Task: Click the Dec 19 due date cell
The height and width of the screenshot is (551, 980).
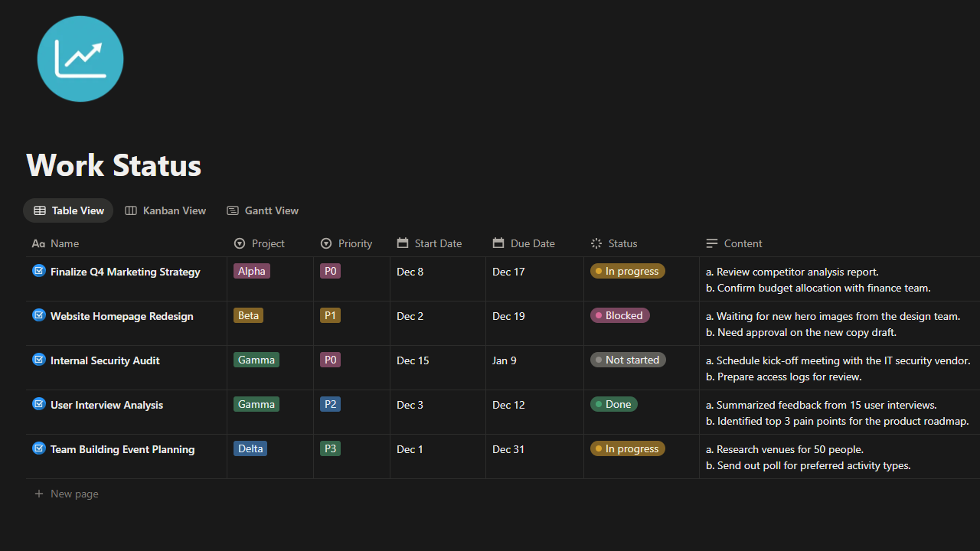Action: click(x=534, y=323)
